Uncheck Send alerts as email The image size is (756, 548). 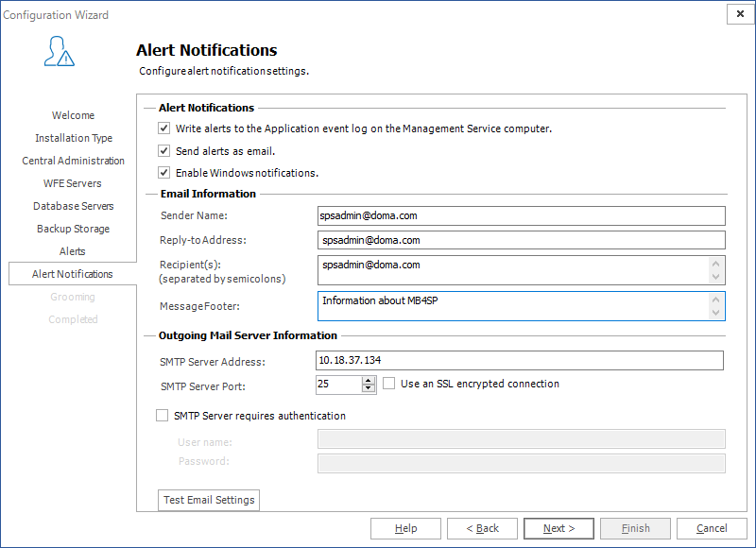pyautogui.click(x=163, y=151)
